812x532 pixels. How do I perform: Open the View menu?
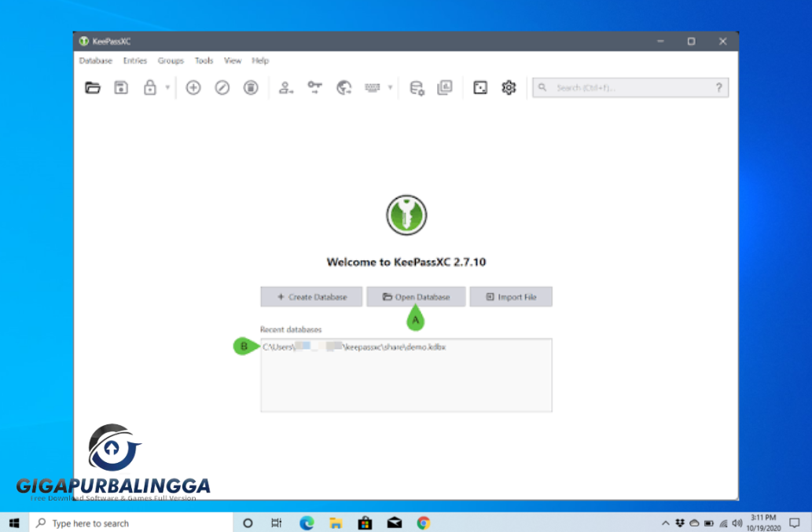(x=233, y=61)
